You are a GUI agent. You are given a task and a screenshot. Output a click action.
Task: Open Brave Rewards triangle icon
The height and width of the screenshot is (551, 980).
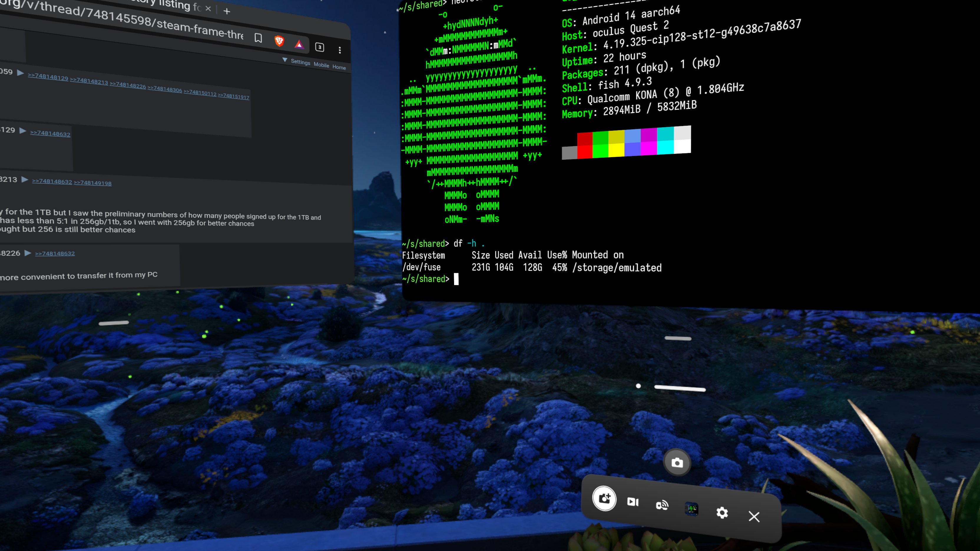(299, 45)
